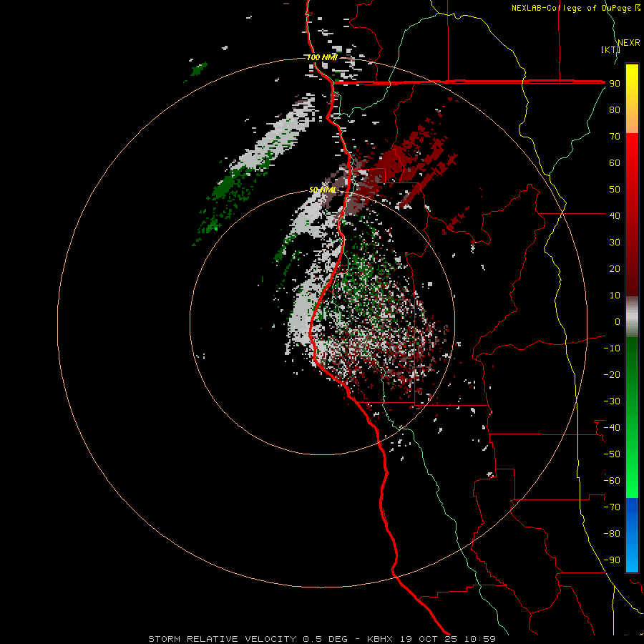Click the -50 value on velocity scale
644x644 pixels.
click(x=612, y=454)
